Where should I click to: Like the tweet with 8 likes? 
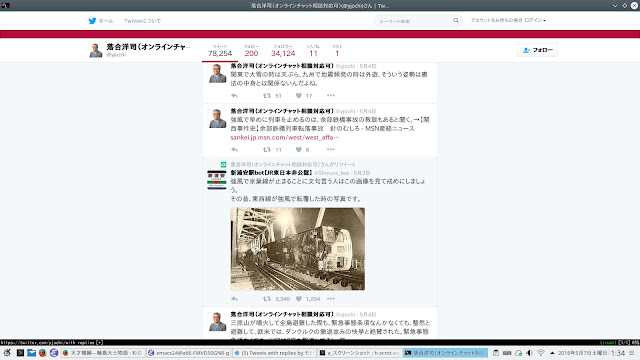(x=299, y=149)
